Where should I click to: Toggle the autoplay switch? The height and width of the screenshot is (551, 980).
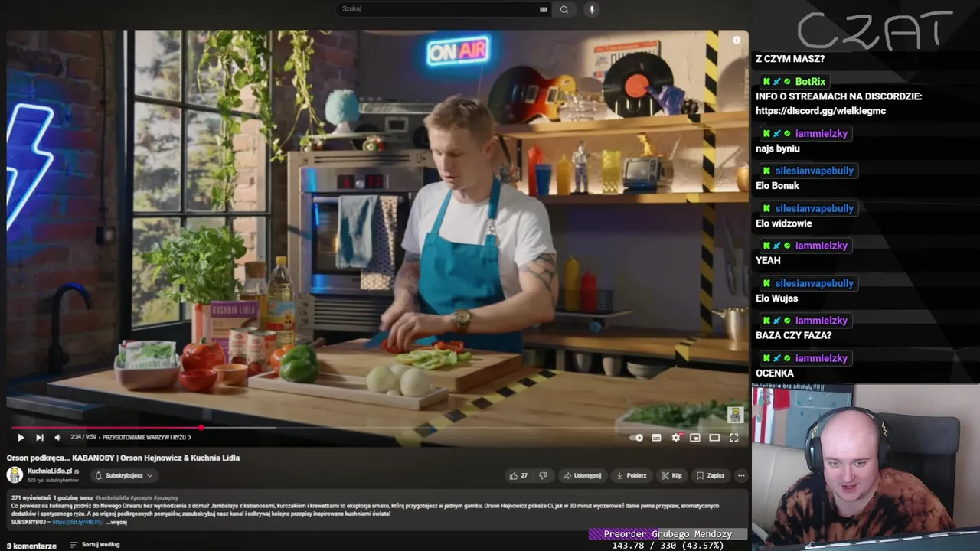(636, 438)
